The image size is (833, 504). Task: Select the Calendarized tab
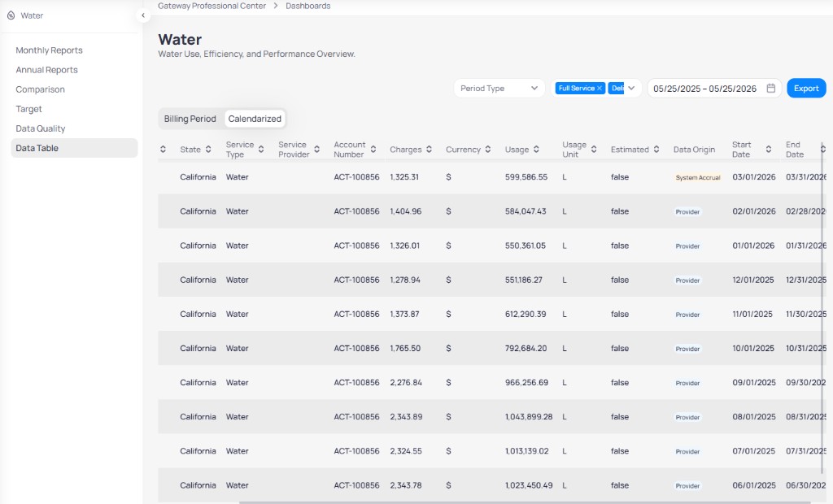pyautogui.click(x=255, y=119)
